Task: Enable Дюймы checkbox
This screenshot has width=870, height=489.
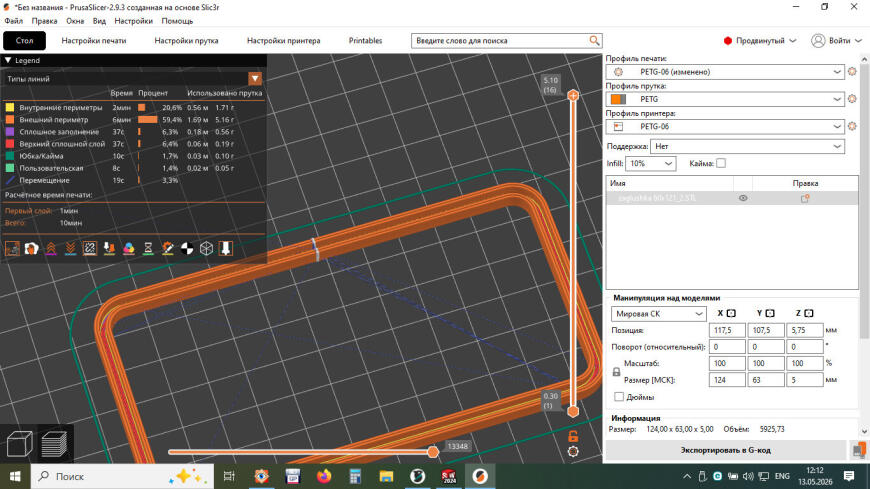Action: 619,397
